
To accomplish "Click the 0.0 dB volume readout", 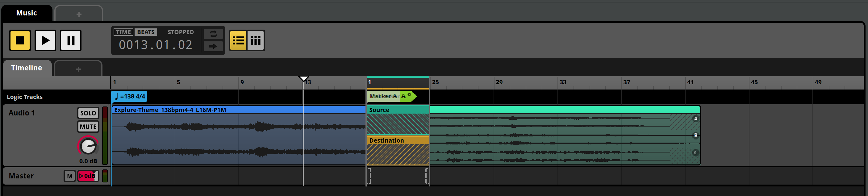I will click(88, 161).
